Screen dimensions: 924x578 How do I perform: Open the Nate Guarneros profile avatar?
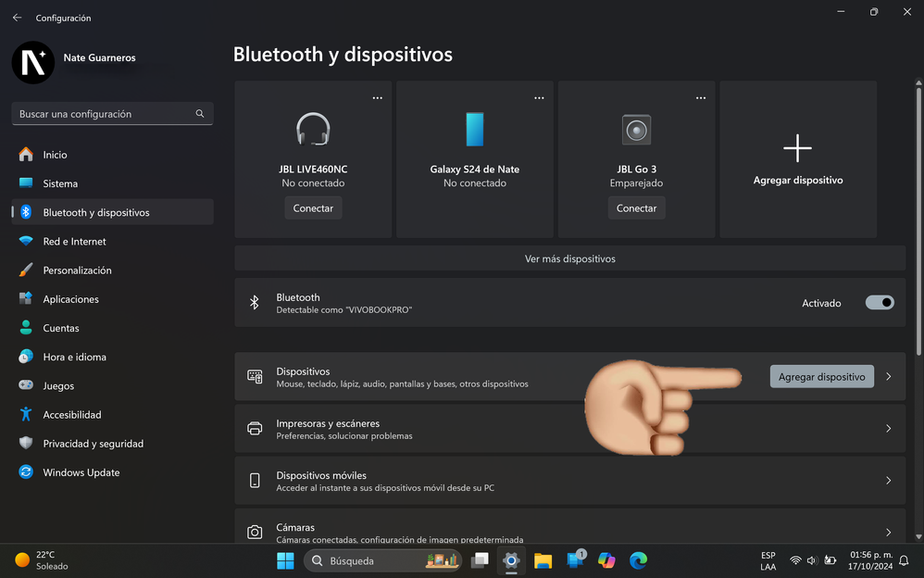(x=33, y=62)
